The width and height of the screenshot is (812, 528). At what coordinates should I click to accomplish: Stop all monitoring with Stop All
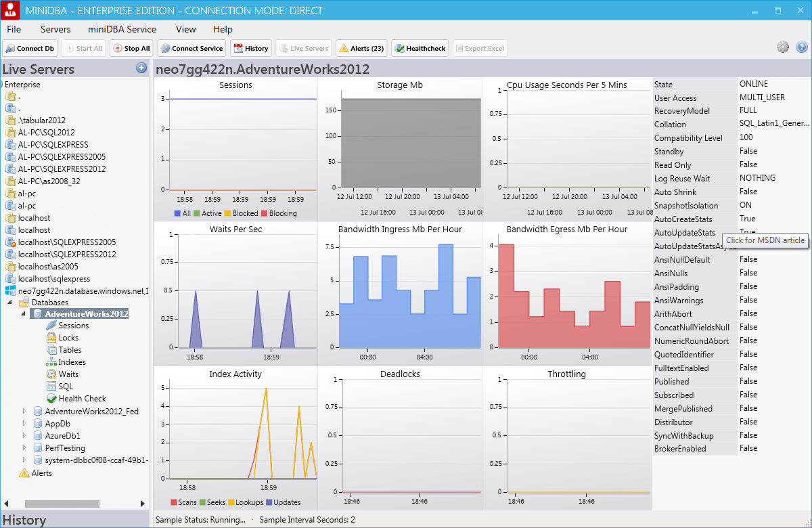pos(131,48)
